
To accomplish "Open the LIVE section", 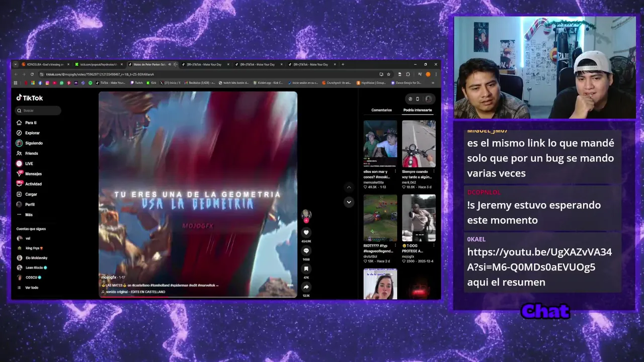I will coord(25,163).
